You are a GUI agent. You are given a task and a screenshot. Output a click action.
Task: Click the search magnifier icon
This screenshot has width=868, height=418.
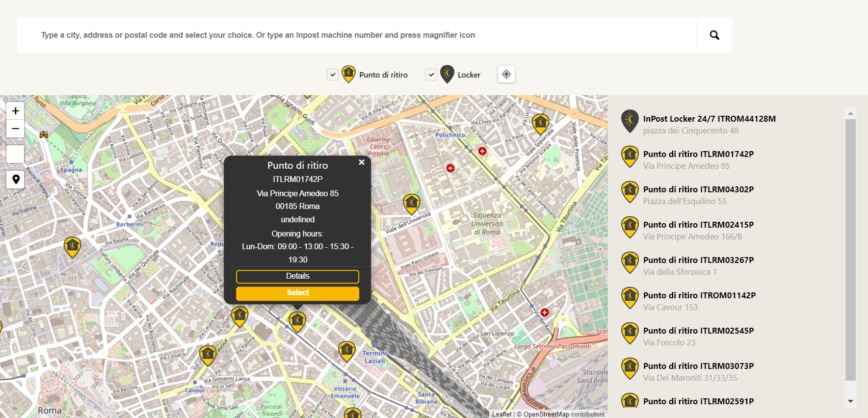click(x=714, y=35)
